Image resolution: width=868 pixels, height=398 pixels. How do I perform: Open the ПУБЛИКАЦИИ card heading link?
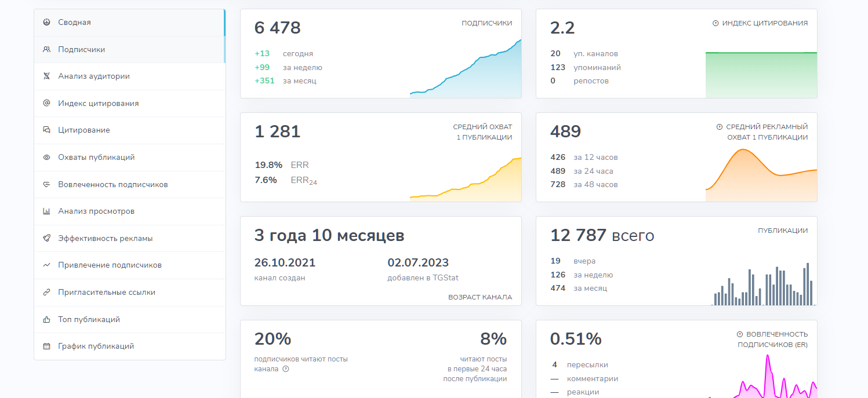pos(783,231)
